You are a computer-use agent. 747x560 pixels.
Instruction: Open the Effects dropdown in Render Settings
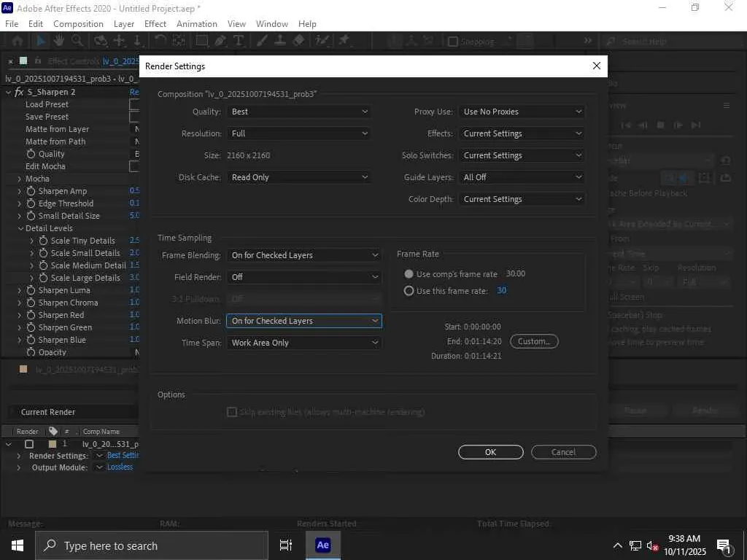click(x=522, y=133)
